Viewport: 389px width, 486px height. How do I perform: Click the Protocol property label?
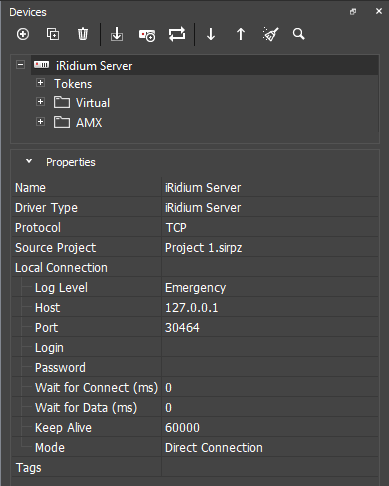(x=38, y=227)
